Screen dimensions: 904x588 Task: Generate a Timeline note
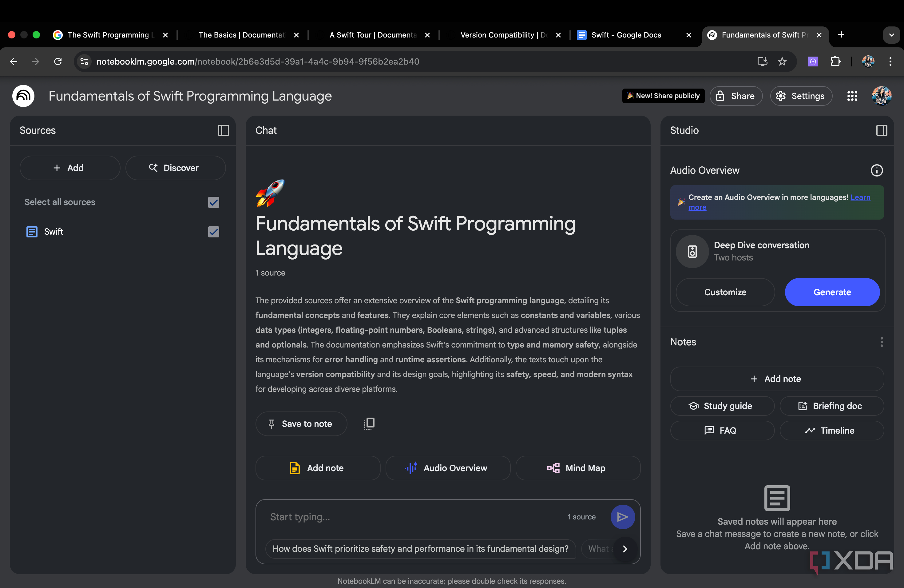click(x=831, y=430)
